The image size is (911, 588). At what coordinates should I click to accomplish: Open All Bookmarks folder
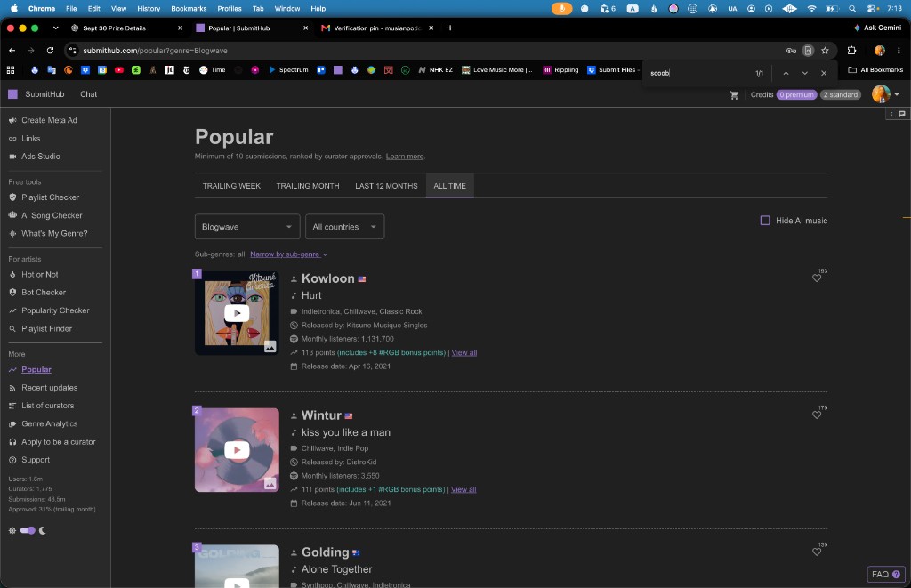(x=875, y=69)
